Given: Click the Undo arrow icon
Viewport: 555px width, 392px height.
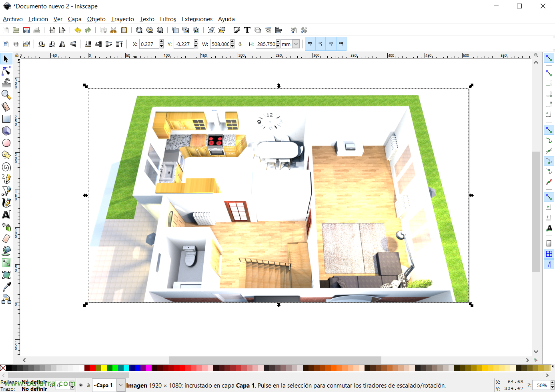Looking at the screenshot, I should [78, 30].
